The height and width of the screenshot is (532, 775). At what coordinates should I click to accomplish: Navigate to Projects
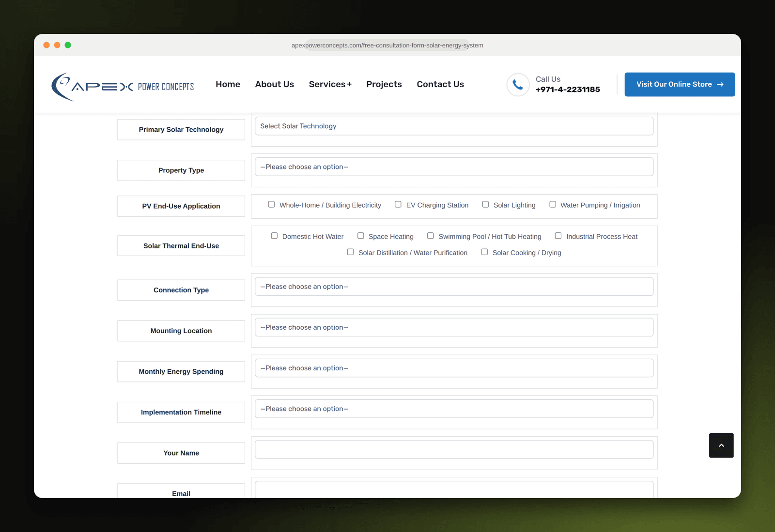pos(384,84)
